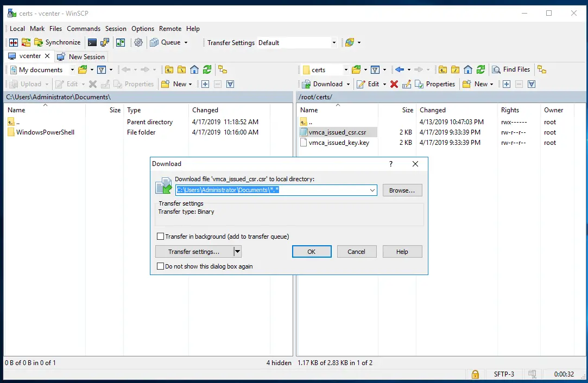Toggle the remote directory tree icon
Viewport: 588px width, 383px height.
tap(541, 69)
